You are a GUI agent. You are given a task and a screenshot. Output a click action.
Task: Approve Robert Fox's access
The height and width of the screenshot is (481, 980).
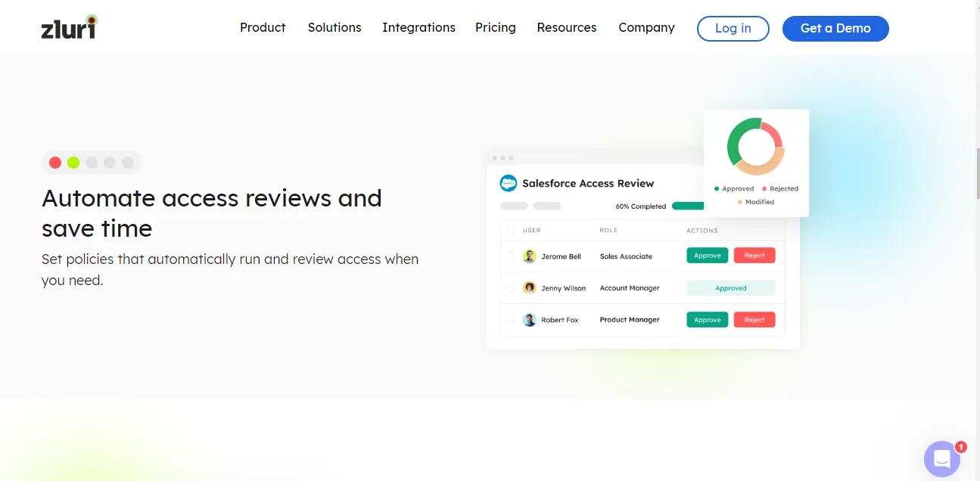708,320
